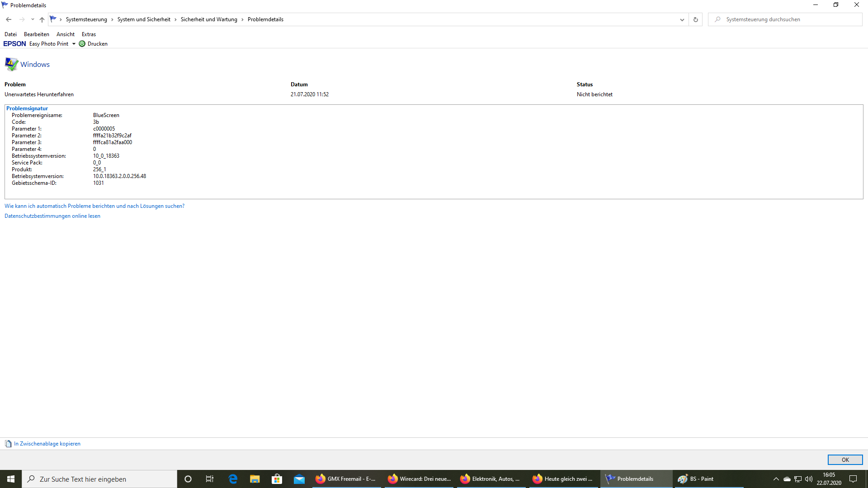
Task: Open the Extras menu
Action: pos(89,34)
